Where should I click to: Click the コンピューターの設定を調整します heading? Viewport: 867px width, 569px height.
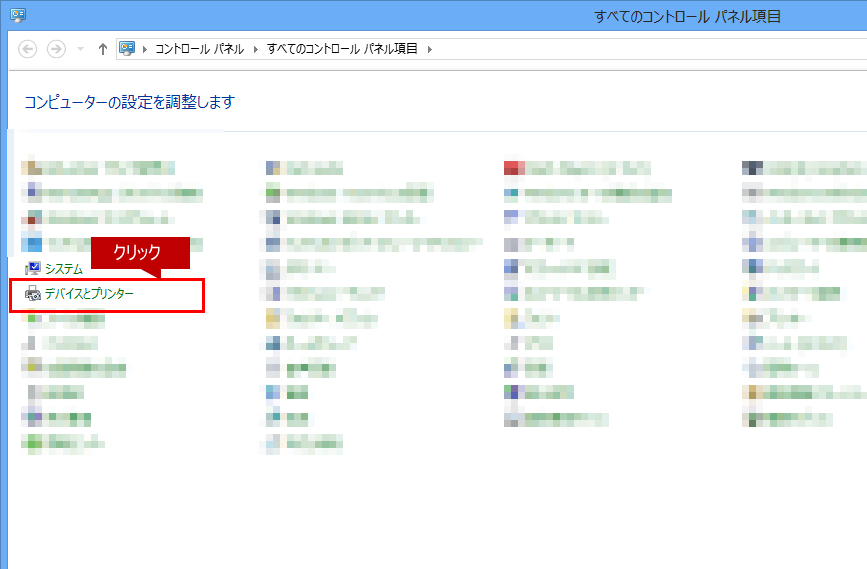click(130, 102)
